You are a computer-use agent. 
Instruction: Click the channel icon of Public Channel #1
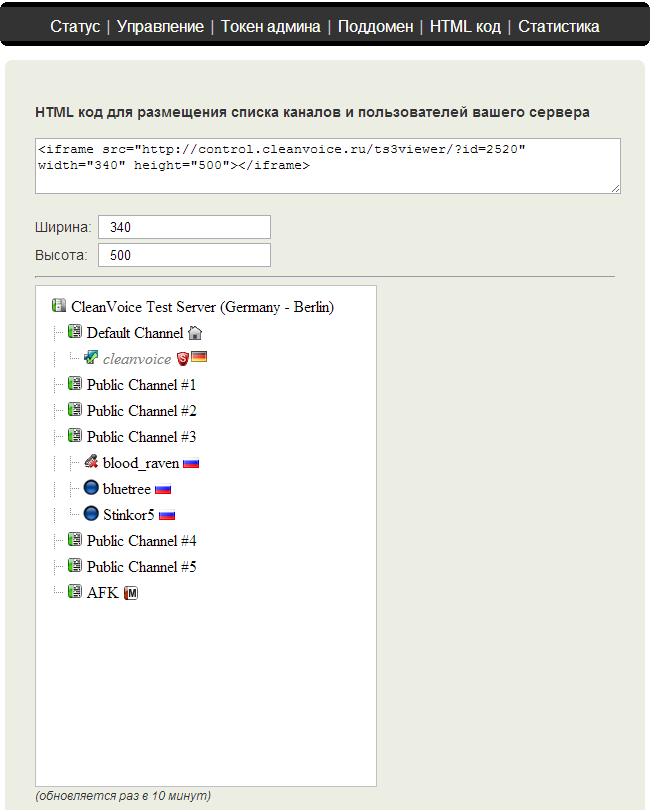75,384
